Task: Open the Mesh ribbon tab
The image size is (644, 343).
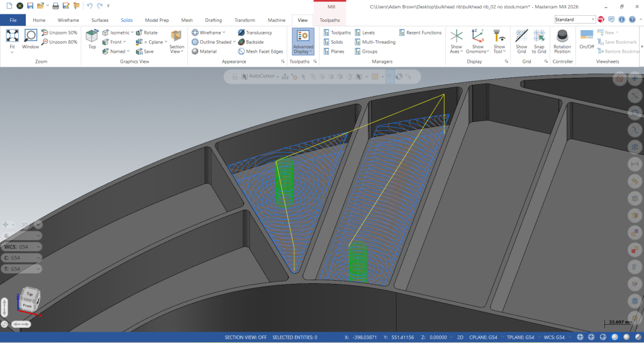Action: point(187,20)
